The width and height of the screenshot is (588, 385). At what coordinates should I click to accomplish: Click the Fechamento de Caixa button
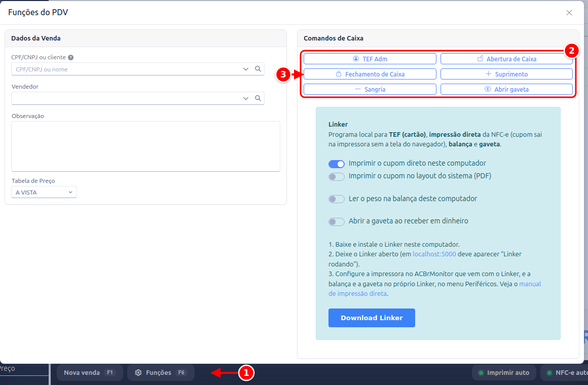pyautogui.click(x=370, y=74)
